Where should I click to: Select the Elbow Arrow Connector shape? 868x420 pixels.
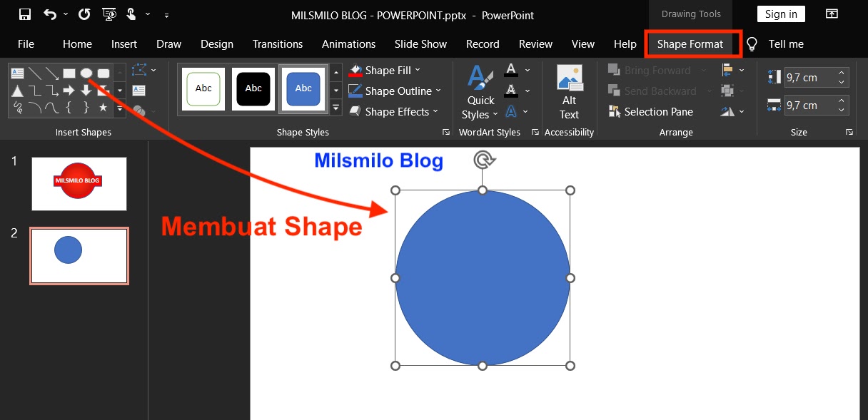coord(52,90)
